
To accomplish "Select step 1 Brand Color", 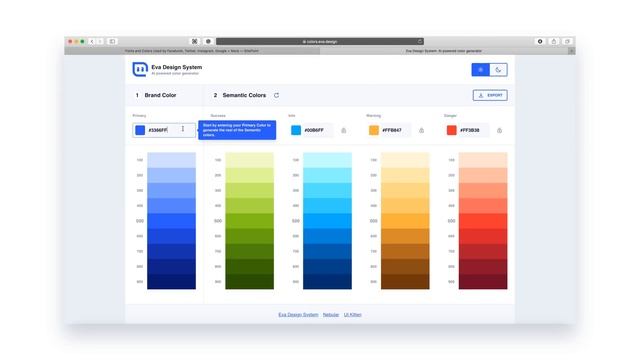I will point(156,95).
